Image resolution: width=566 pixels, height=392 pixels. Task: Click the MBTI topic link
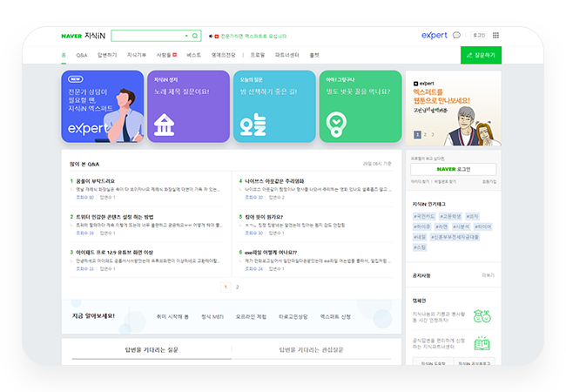(x=212, y=316)
